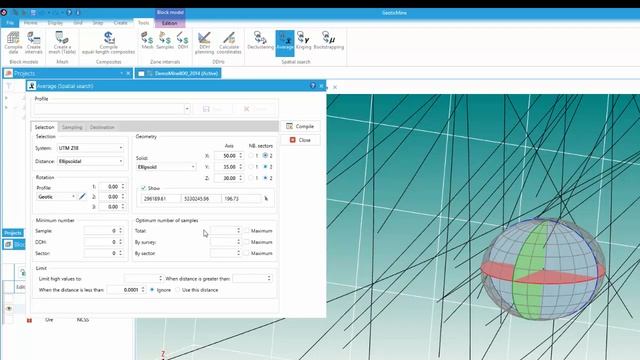The width and height of the screenshot is (640, 360).
Task: Click the Save profile button
Action: [213, 109]
